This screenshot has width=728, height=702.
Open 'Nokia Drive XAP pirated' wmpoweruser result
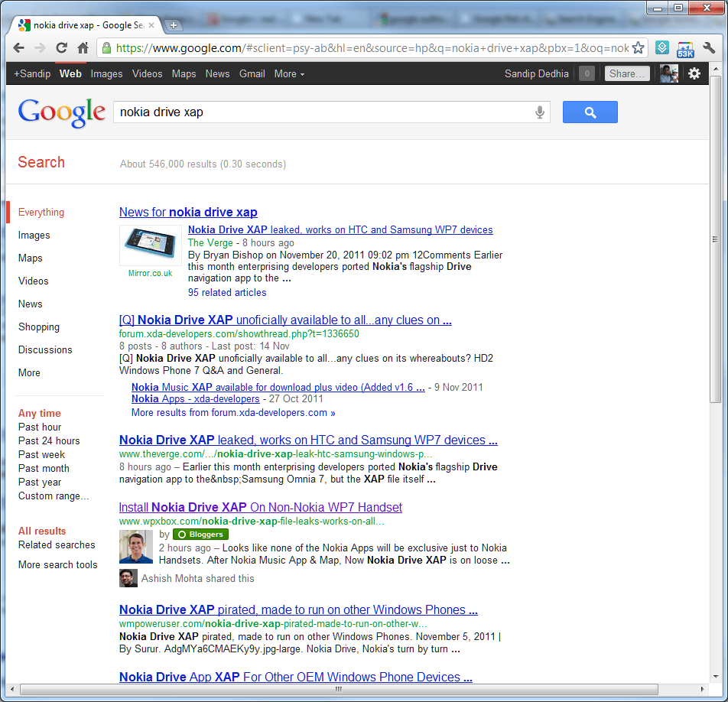point(298,609)
